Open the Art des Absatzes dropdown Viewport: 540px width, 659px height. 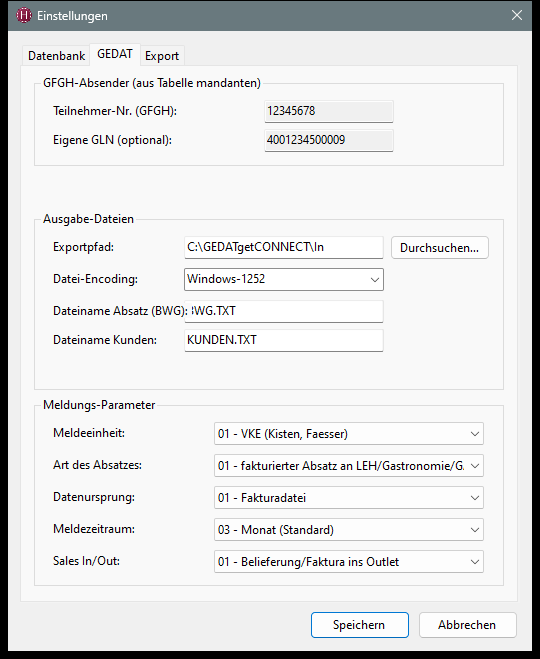tap(349, 466)
